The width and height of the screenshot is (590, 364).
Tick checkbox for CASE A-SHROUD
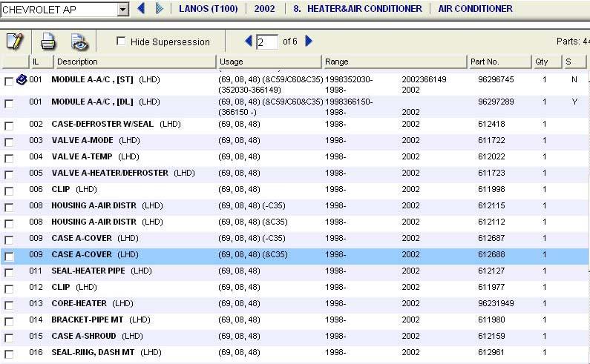pyautogui.click(x=9, y=337)
